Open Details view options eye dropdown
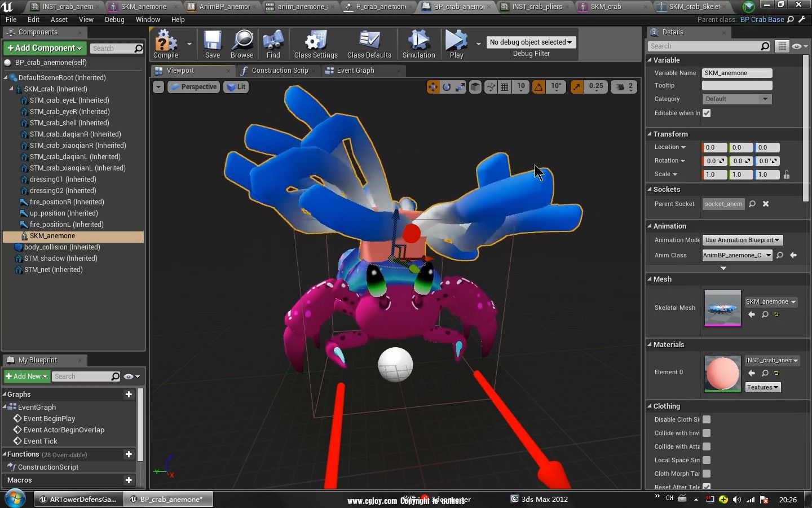 (799, 46)
